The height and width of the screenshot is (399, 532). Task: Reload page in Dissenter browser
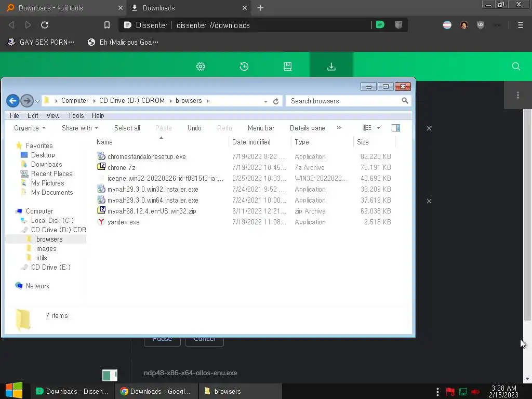click(45, 25)
